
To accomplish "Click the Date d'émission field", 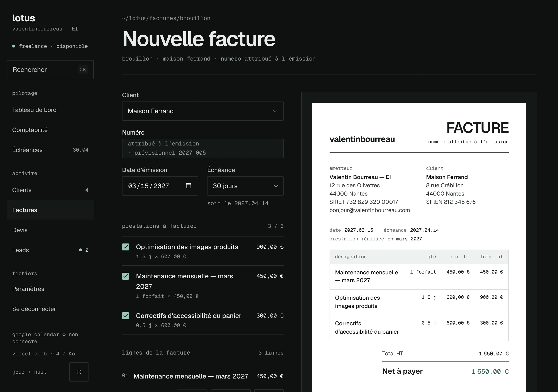I will 160,186.
